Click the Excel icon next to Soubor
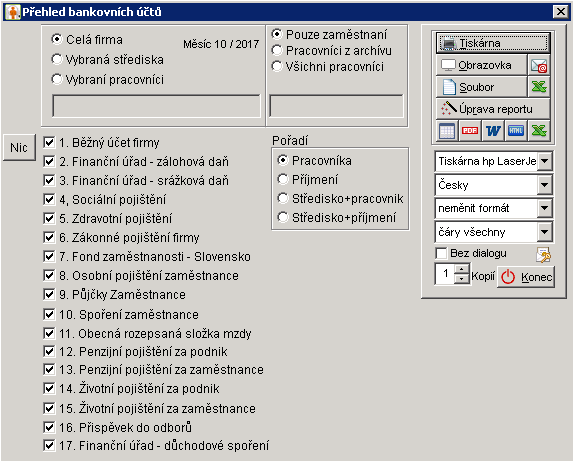 539,87
